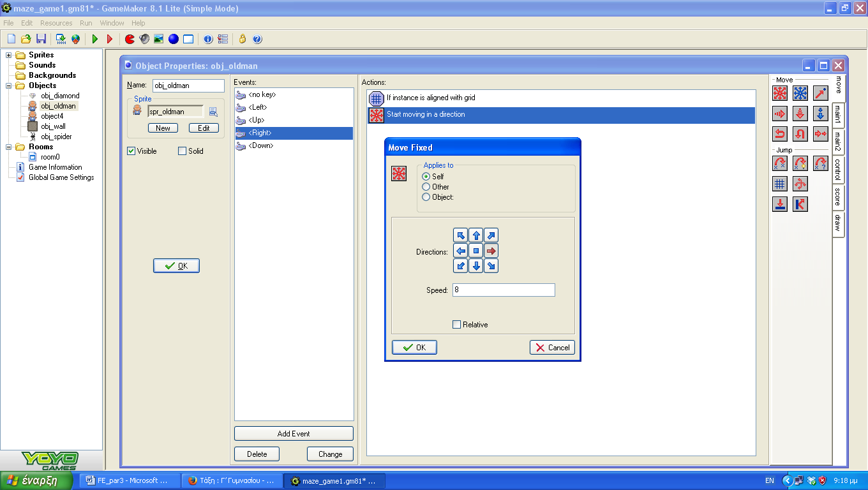The height and width of the screenshot is (490, 868).
Task: Save the game using the floppy disk icon
Action: click(x=41, y=39)
